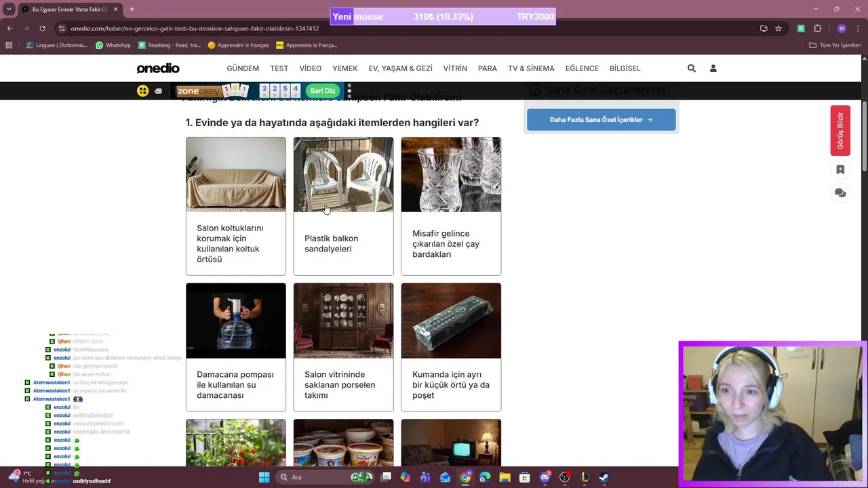Viewport: 868px width, 488px height.
Task: Open the Chrome three-dot menu
Action: click(x=857, y=28)
